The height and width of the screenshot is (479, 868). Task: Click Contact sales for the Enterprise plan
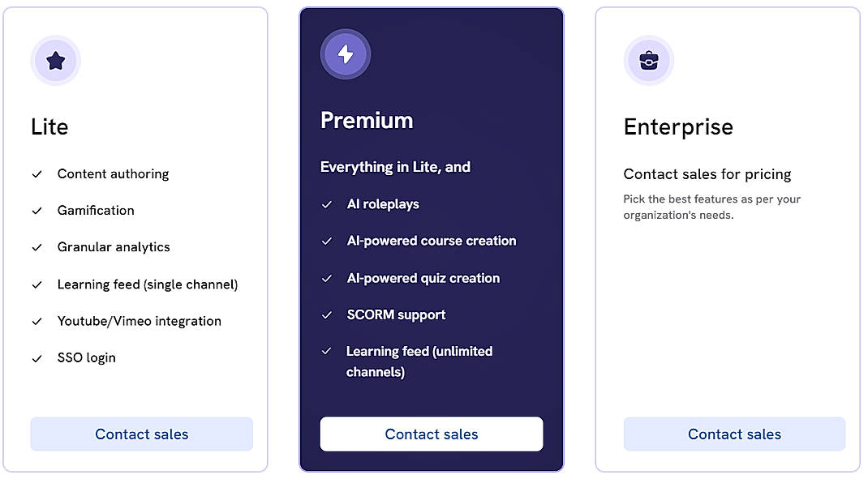pyautogui.click(x=734, y=434)
